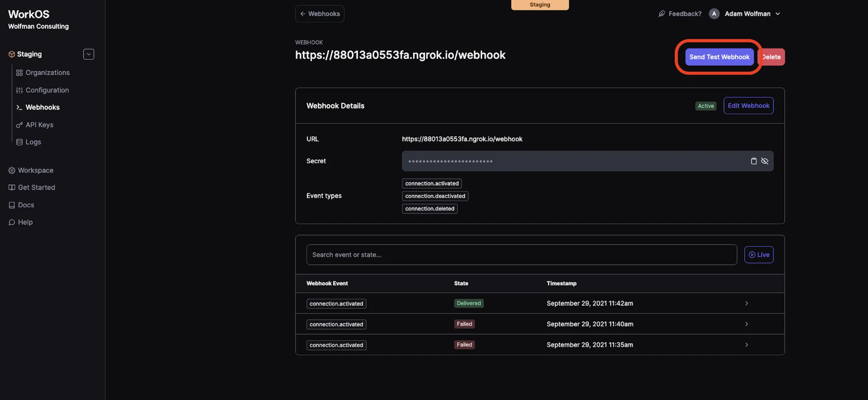Open the Help link
Image resolution: width=868 pixels, height=400 pixels.
coord(25,222)
